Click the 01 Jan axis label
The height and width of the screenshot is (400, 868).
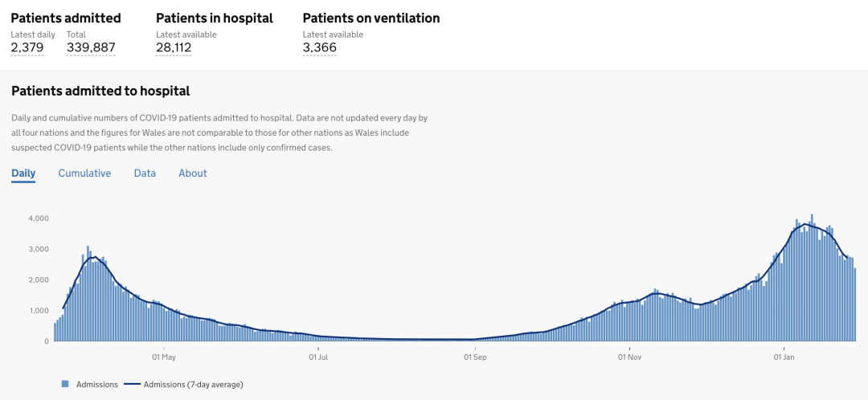pos(784,357)
